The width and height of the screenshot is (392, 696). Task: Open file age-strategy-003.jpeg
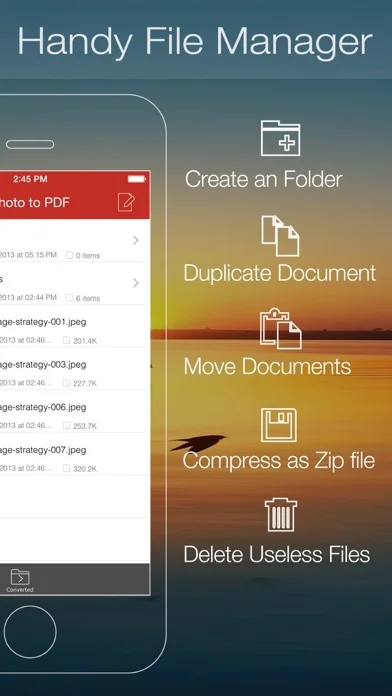click(x=75, y=368)
